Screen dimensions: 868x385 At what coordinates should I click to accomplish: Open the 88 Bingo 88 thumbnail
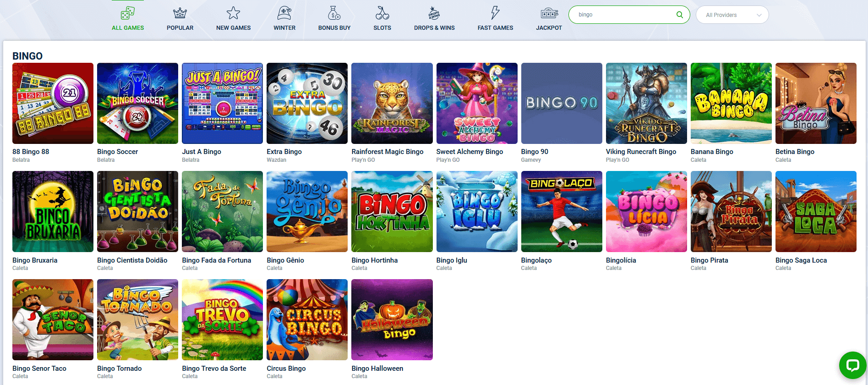click(x=53, y=103)
